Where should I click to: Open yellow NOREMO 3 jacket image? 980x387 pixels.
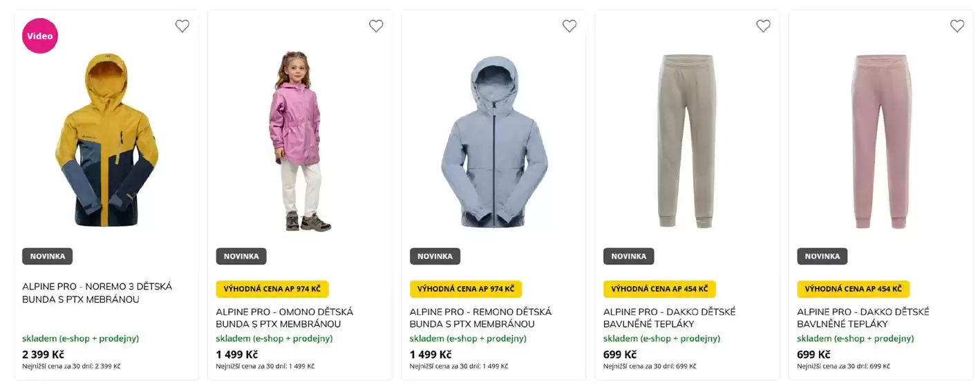[x=106, y=142]
